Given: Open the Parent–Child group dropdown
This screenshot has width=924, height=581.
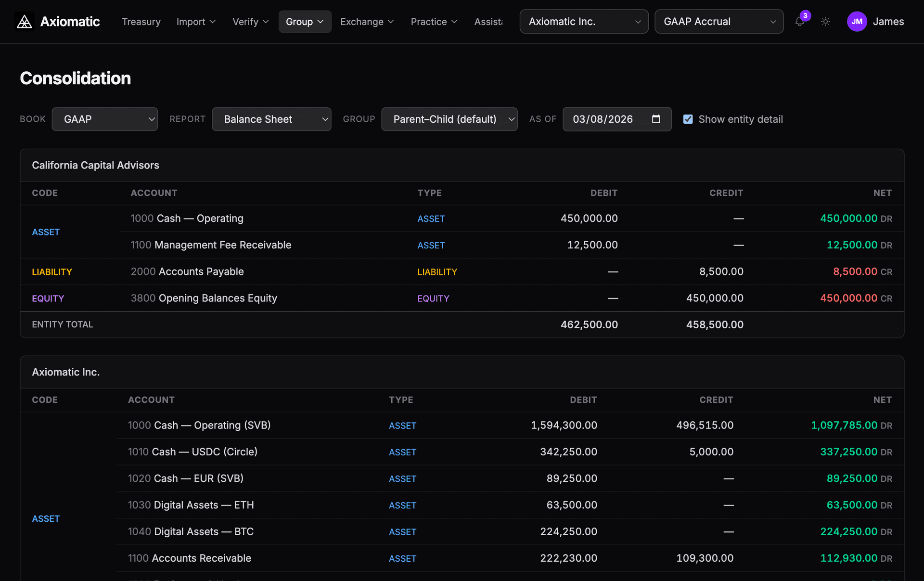Looking at the screenshot, I should 449,119.
